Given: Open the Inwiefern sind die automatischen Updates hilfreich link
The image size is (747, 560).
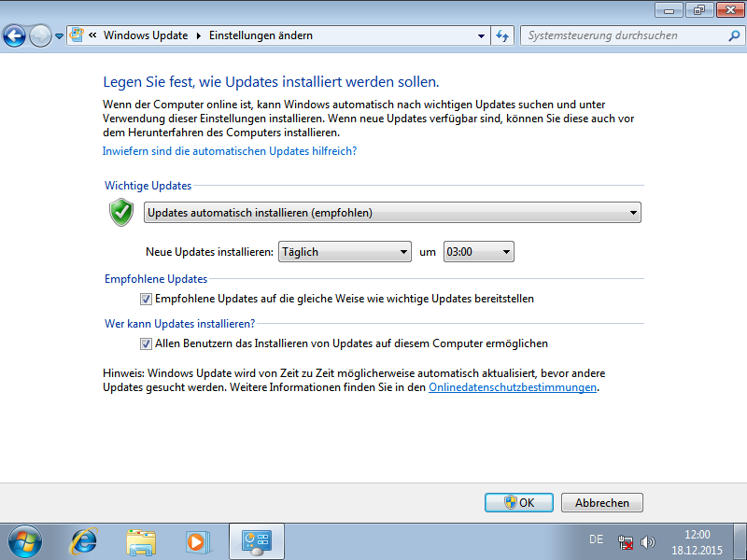Looking at the screenshot, I should tap(230, 151).
